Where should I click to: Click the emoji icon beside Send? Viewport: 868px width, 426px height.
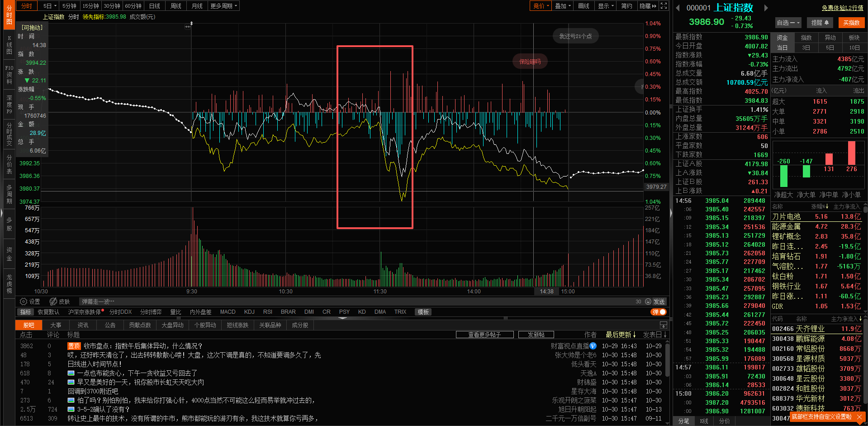648,302
